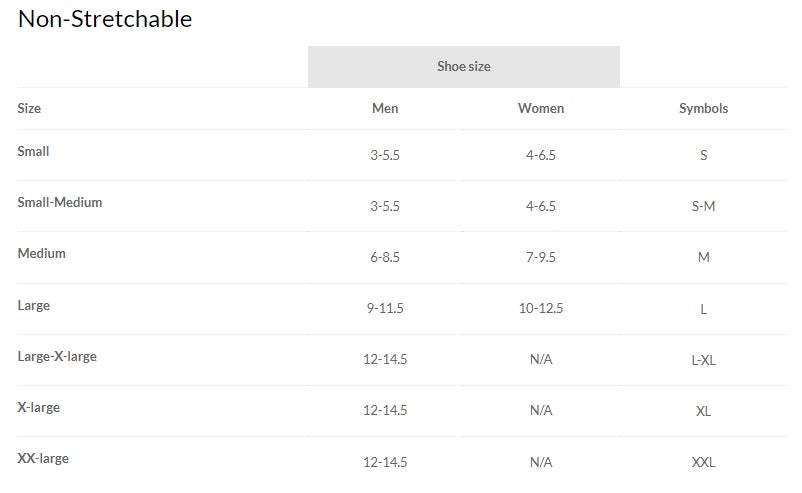Select the Small size row label

tap(33, 151)
